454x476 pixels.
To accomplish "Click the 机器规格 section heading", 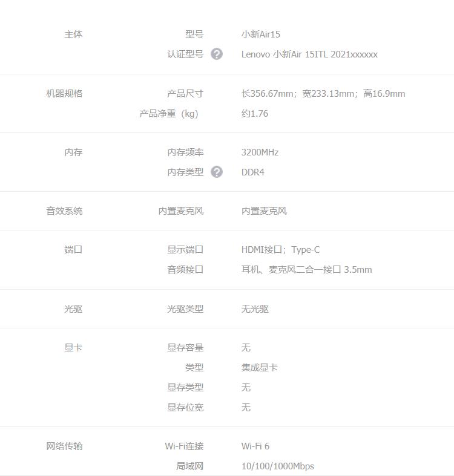I will click(x=64, y=94).
